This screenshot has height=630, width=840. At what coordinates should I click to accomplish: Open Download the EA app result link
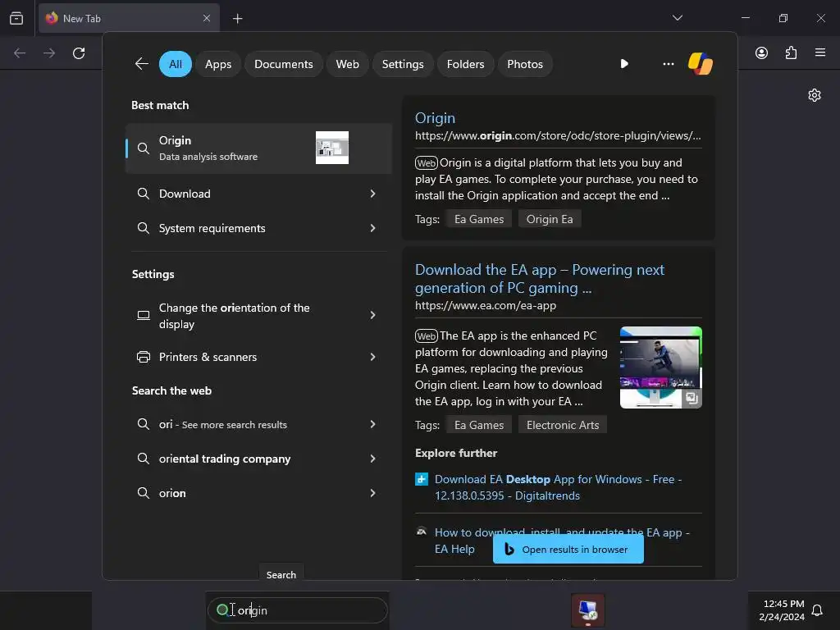tap(540, 279)
